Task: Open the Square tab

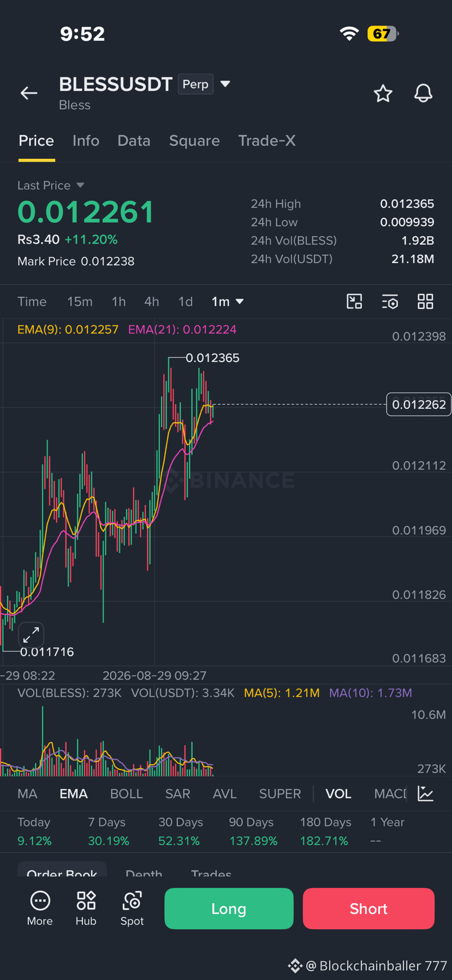Action: pyautogui.click(x=194, y=141)
